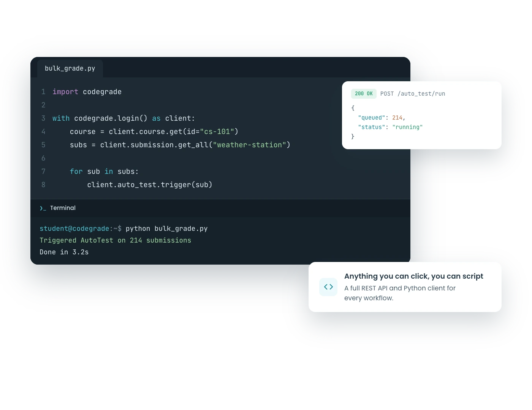Click the 'A full REST API and Python client' description
Viewport: 532px width, 410px height.
pyautogui.click(x=400, y=293)
